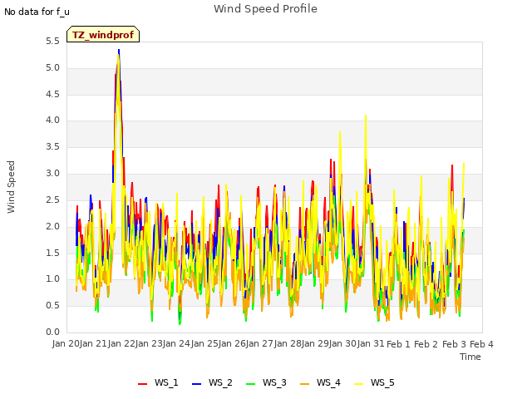Screen dimensions: 532x399
Task: Click the Jan 20 x-axis tick label
Action: tap(66, 344)
